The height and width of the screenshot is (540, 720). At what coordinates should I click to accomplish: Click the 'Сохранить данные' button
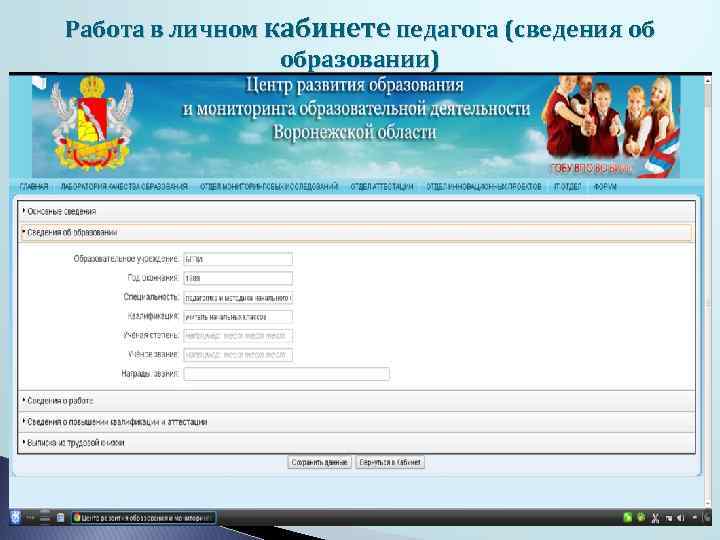click(320, 462)
